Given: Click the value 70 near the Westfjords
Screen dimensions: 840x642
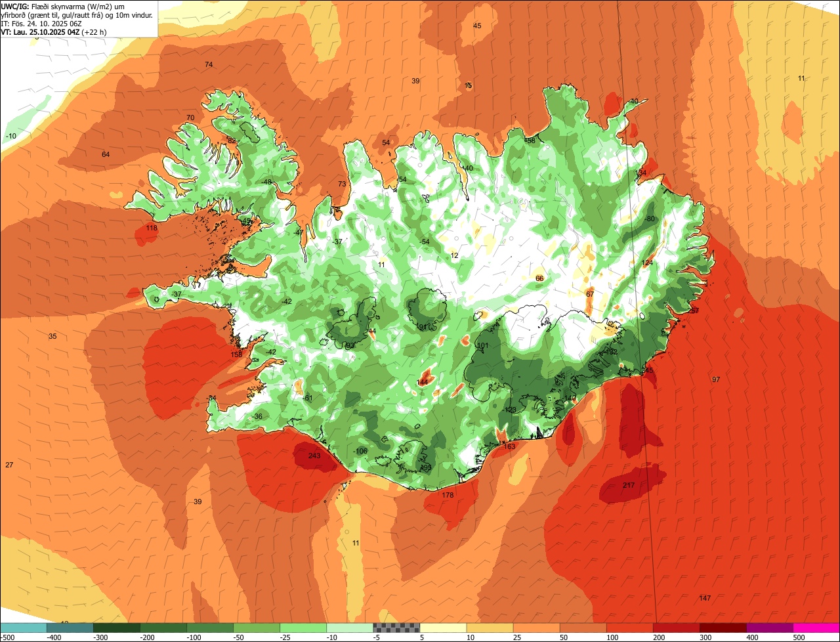Looking at the screenshot, I should pos(190,118).
